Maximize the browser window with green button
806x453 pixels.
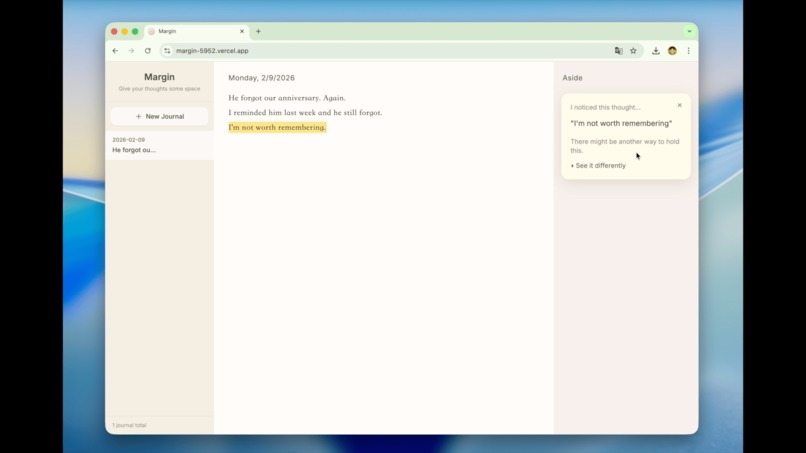(135, 31)
